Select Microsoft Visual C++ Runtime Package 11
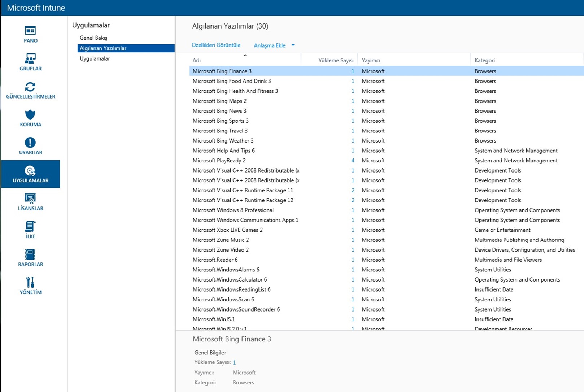Screen dimensions: 584x392 tap(387, 190)
